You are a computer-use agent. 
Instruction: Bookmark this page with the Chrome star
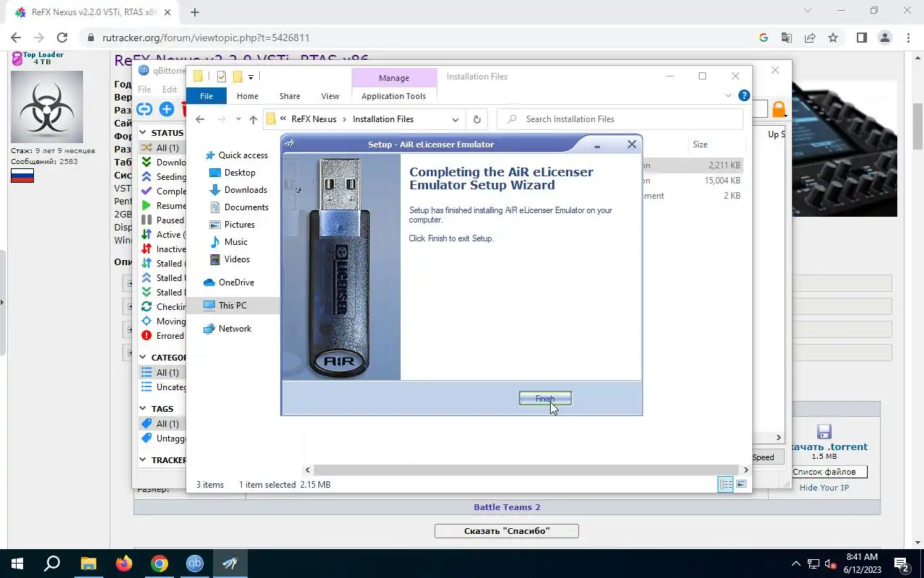coord(833,38)
